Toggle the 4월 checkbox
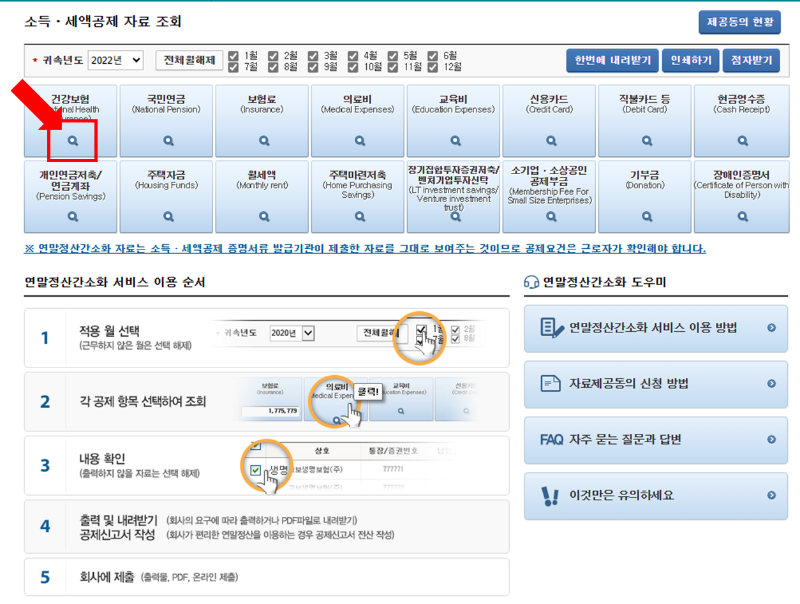800x604 pixels. coord(353,56)
